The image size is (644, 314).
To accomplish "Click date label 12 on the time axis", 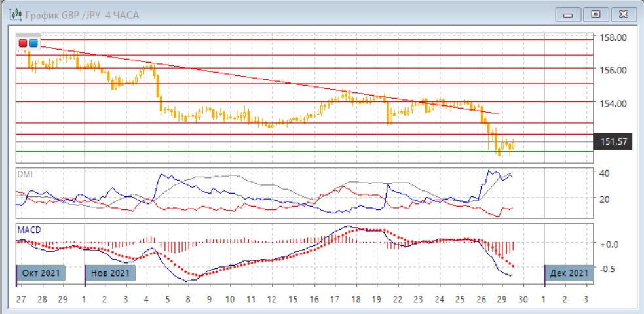I will tap(271, 299).
